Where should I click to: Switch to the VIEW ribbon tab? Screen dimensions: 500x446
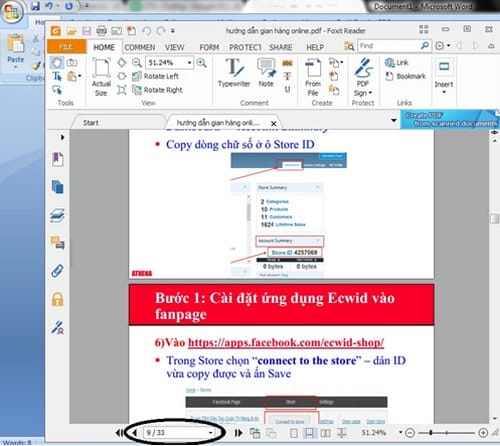tap(174, 47)
